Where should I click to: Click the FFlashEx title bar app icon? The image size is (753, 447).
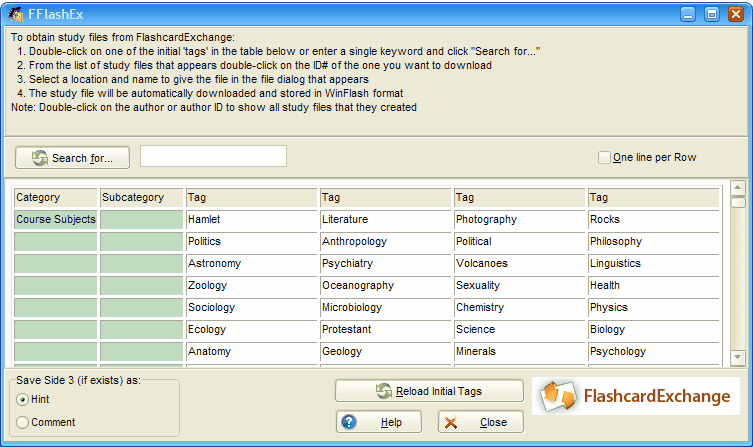tap(15, 14)
